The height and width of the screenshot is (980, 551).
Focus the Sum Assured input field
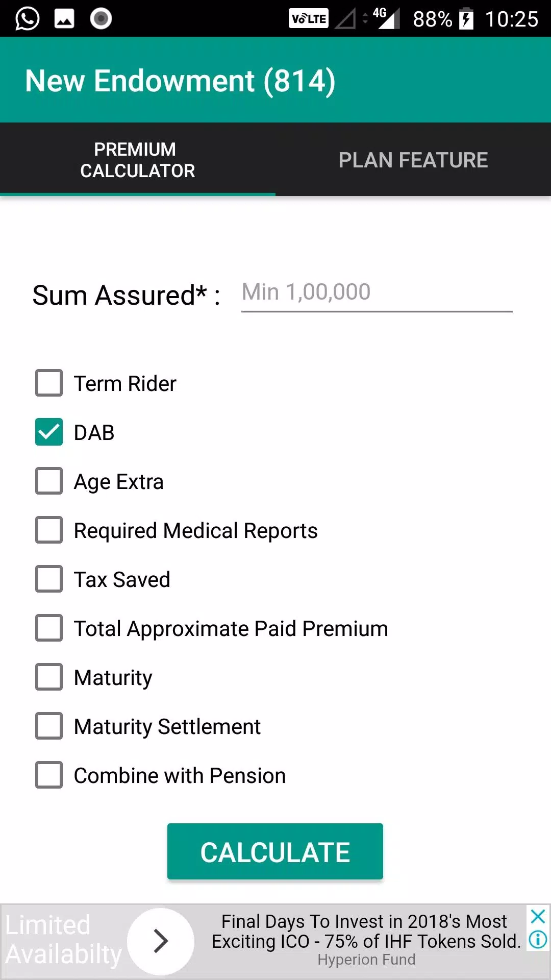pos(377,293)
